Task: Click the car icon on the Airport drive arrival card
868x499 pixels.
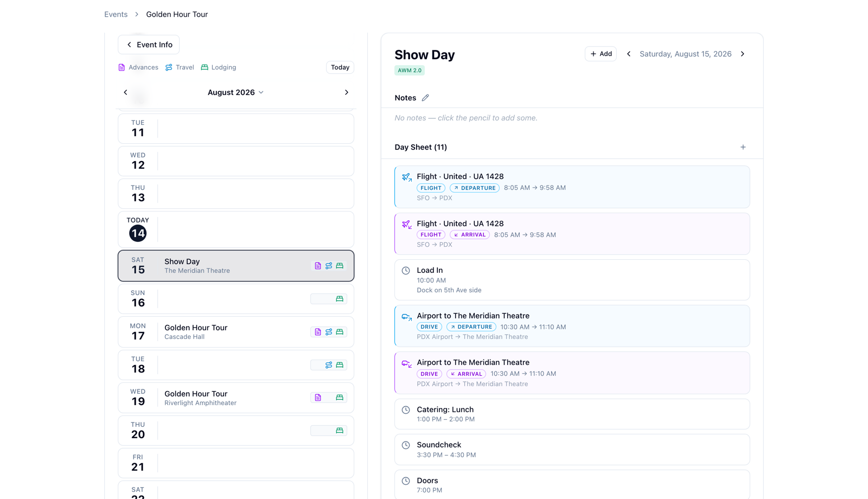Action: (x=406, y=363)
